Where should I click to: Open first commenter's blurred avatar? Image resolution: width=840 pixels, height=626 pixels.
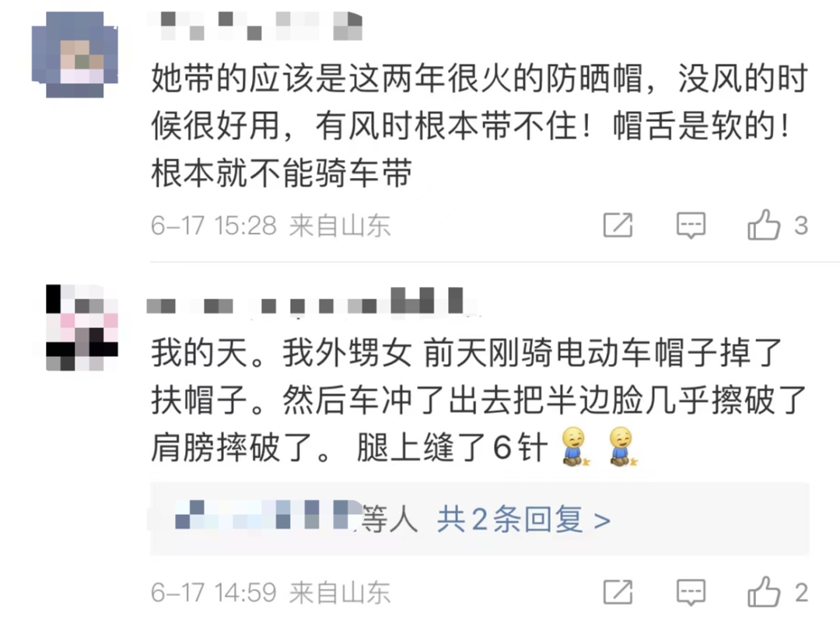[75, 54]
